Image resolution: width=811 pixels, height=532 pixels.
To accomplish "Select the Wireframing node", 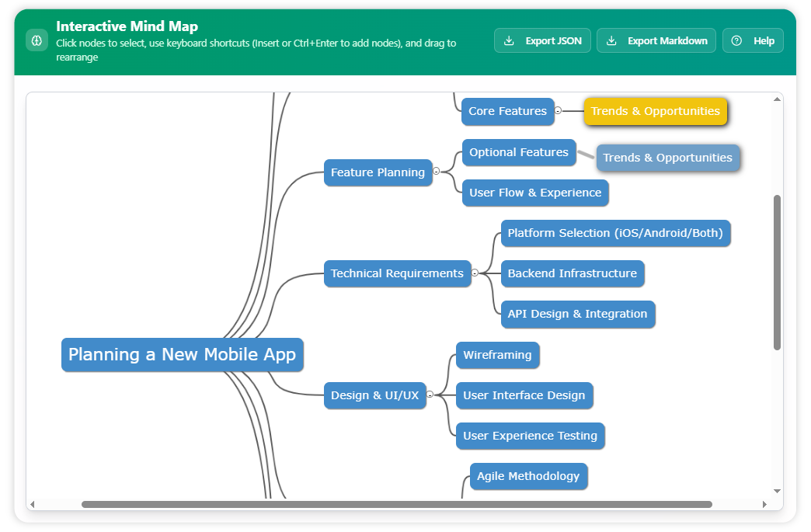I will point(497,355).
